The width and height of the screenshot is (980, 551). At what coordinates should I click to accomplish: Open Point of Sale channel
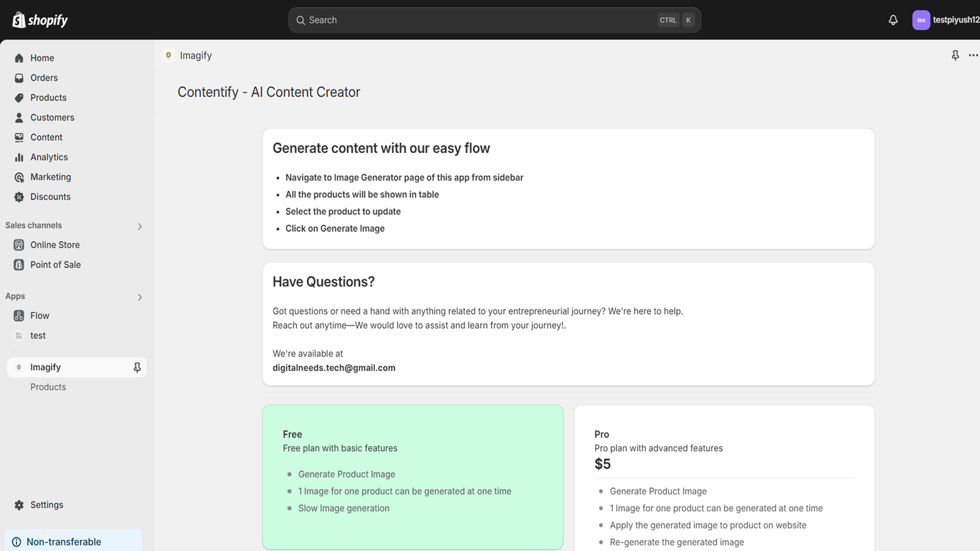(55, 264)
